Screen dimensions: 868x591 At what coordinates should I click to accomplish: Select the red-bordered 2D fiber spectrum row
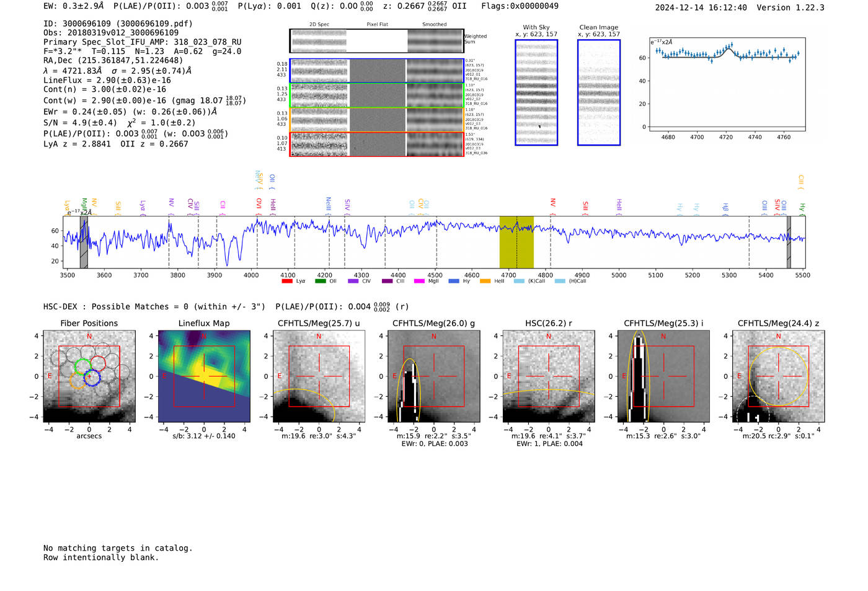coord(376,144)
